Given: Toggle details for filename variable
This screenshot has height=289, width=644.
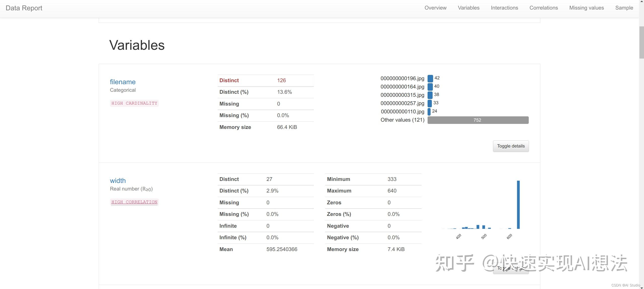Looking at the screenshot, I should (511, 146).
